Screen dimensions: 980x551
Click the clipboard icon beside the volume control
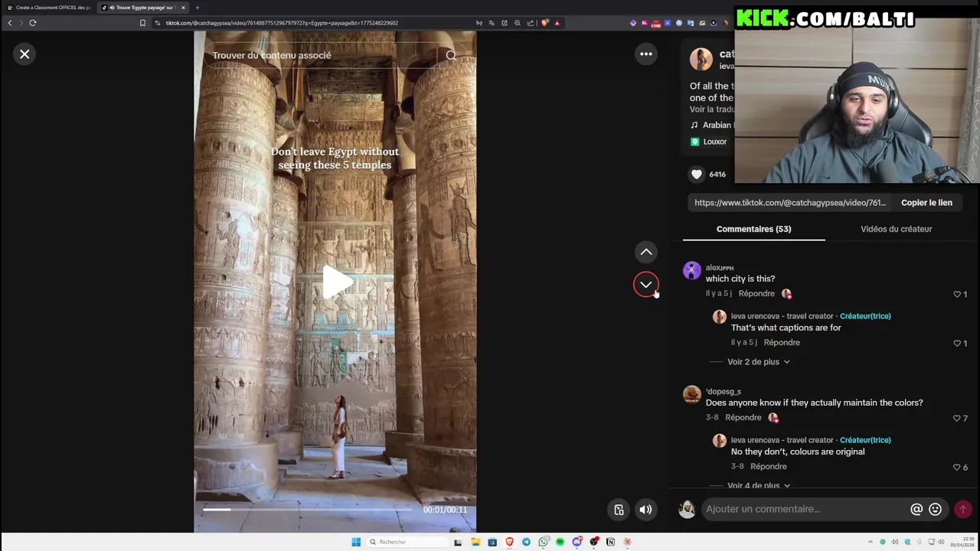pos(619,510)
